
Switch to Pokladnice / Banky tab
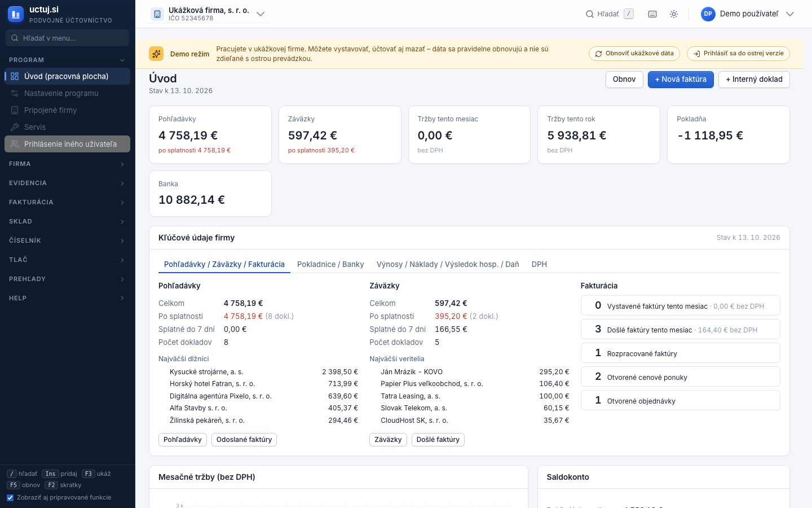coord(330,264)
